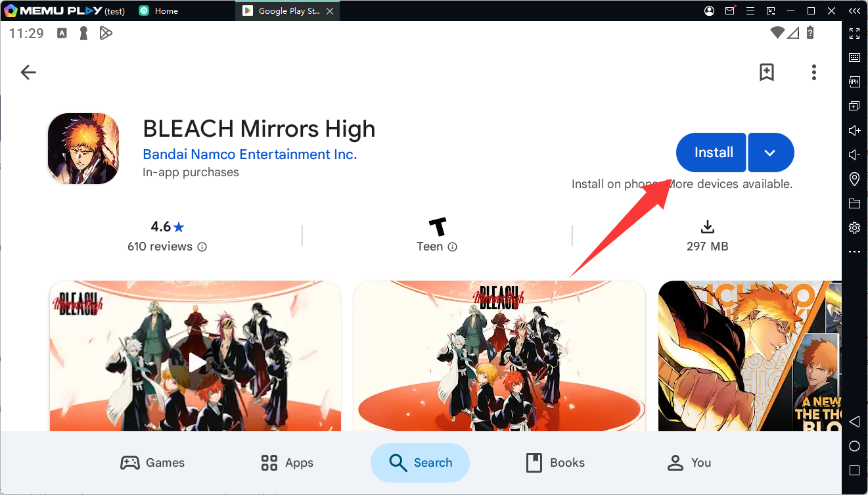868x495 pixels.
Task: Click the Teen rating info icon
Action: 452,247
